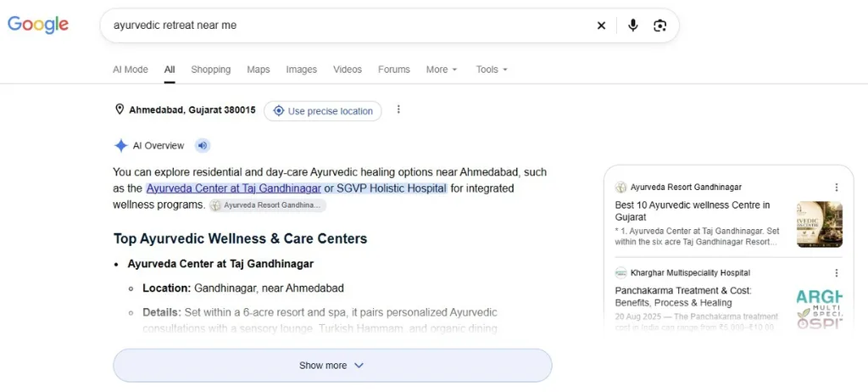868x392 pixels.
Task: Expand the More dropdown
Action: [x=442, y=70]
